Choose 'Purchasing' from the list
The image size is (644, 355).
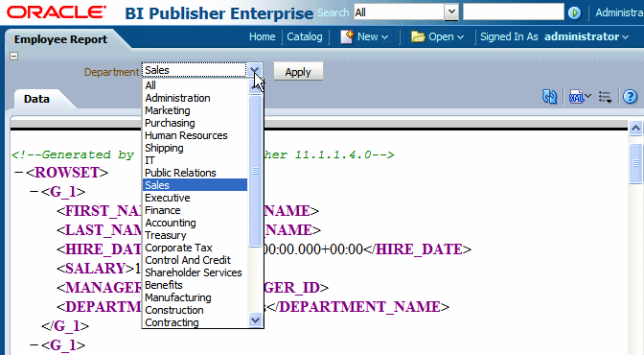point(195,123)
